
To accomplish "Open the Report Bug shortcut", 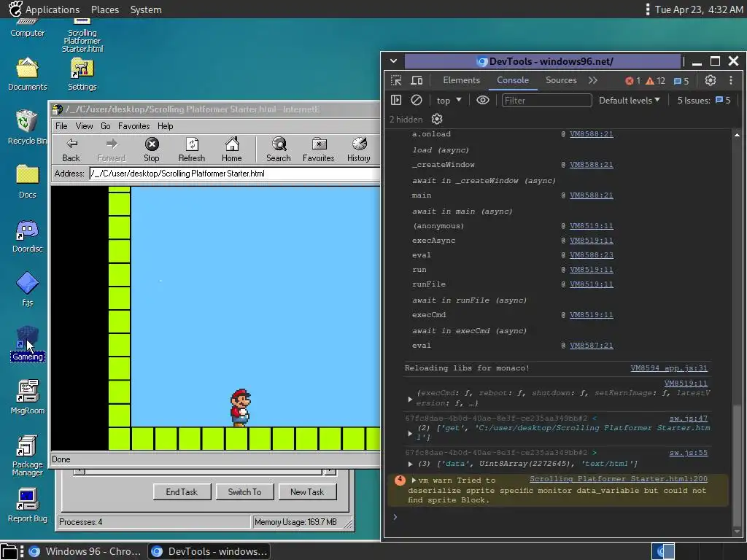I will click(x=27, y=505).
